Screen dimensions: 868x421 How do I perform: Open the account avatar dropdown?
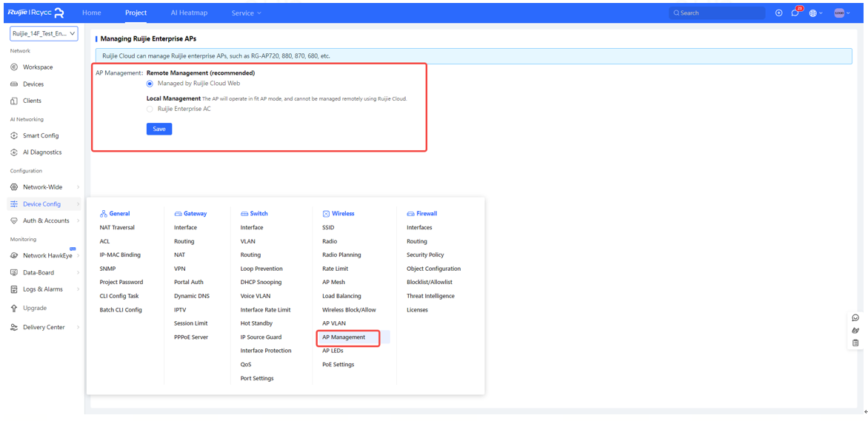842,13
